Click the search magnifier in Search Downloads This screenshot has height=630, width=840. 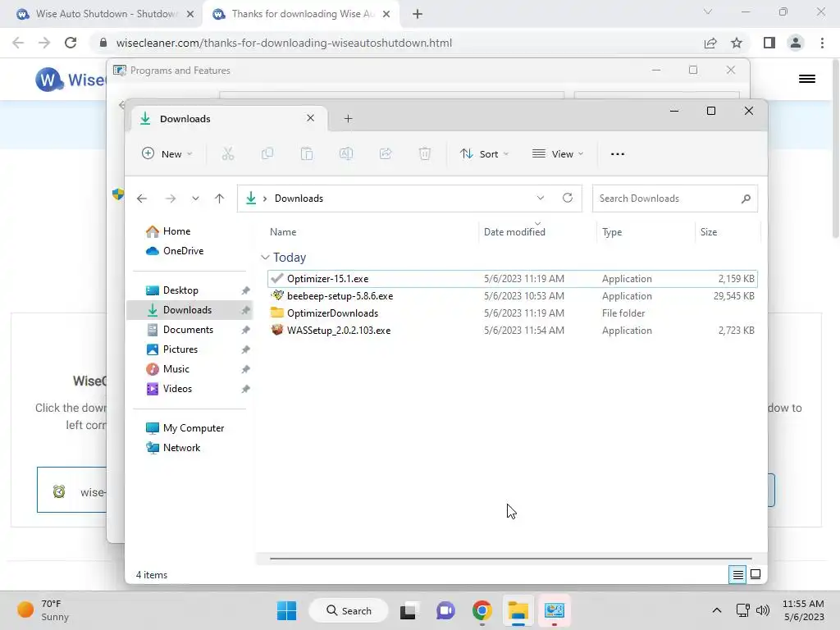click(x=746, y=199)
